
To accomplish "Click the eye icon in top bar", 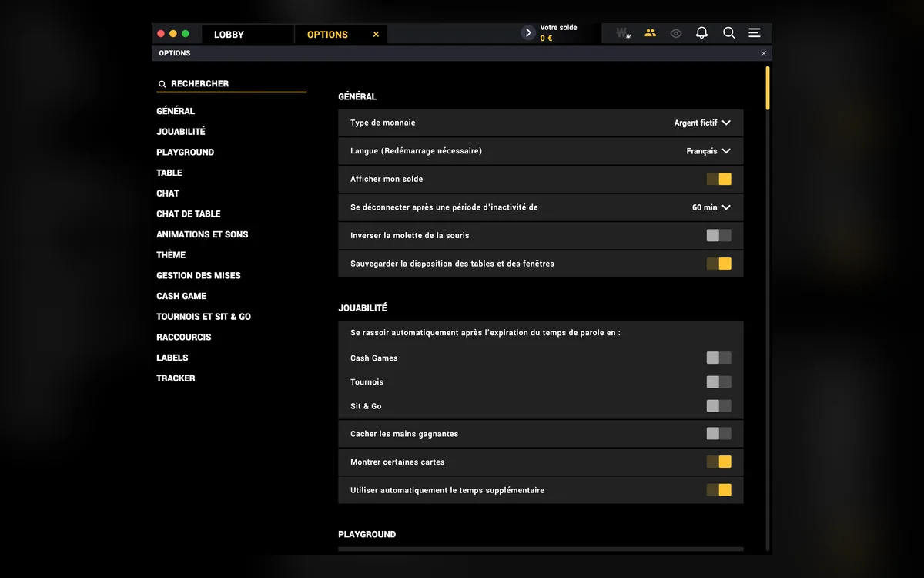I will 676,33.
